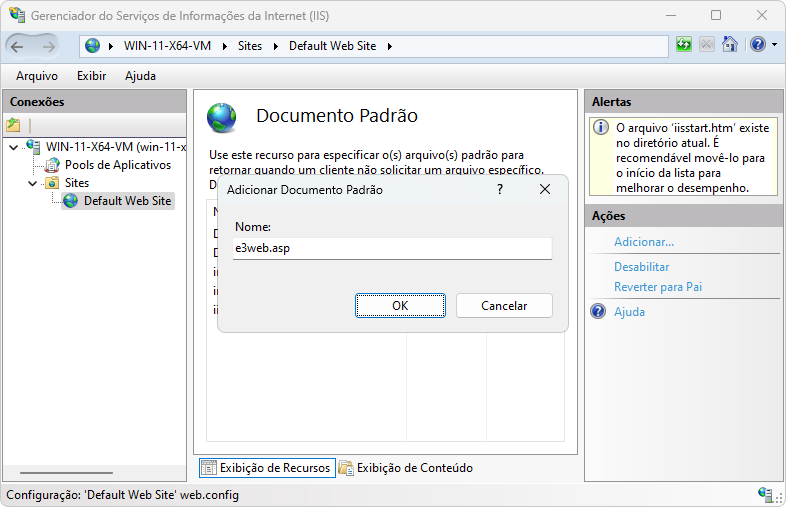Click the refresh page icon in address bar toolbar

point(684,45)
